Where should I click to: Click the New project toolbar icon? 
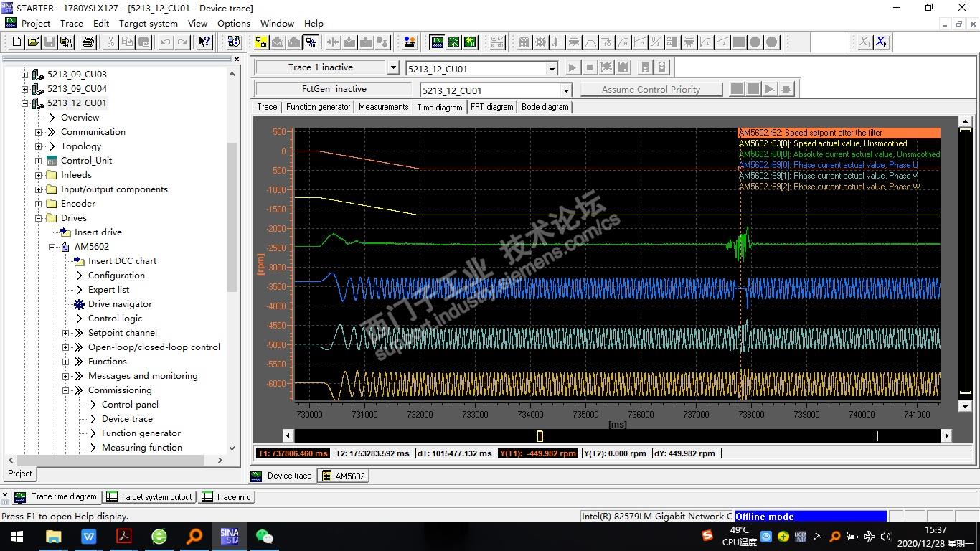17,42
